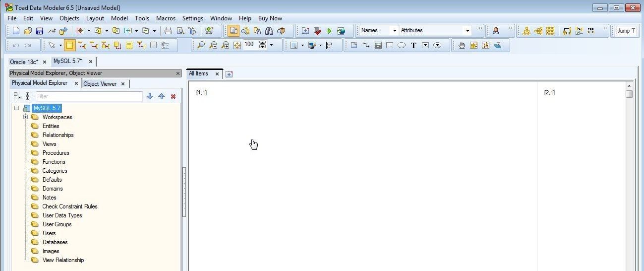
Task: Open Print Preview with the magnifier-page icon
Action: (x=180, y=31)
